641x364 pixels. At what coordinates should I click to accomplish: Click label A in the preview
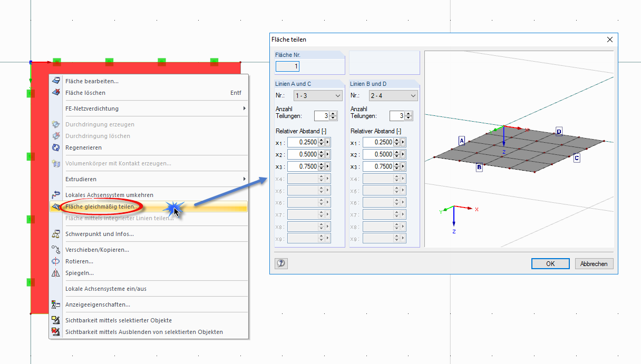[462, 141]
